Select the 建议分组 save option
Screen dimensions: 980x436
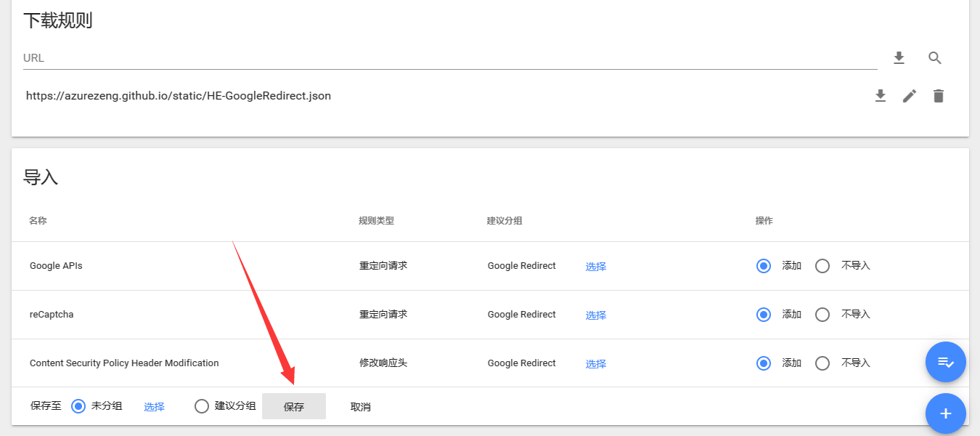pyautogui.click(x=202, y=406)
